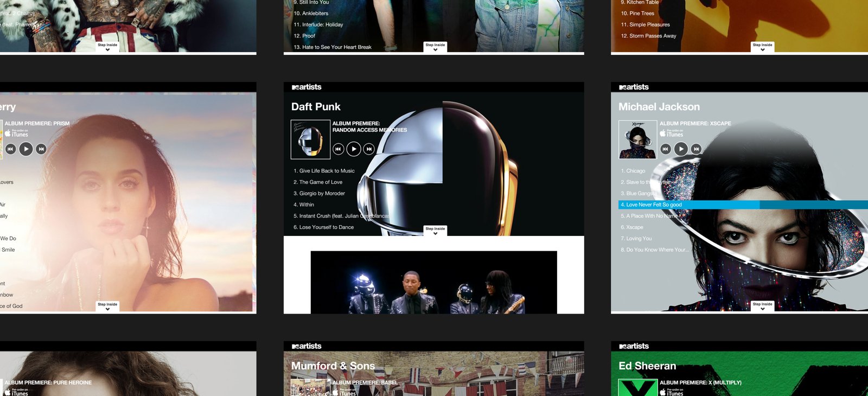The image size is (868, 396).
Task: Select track The Game of Love
Action: coord(318,182)
